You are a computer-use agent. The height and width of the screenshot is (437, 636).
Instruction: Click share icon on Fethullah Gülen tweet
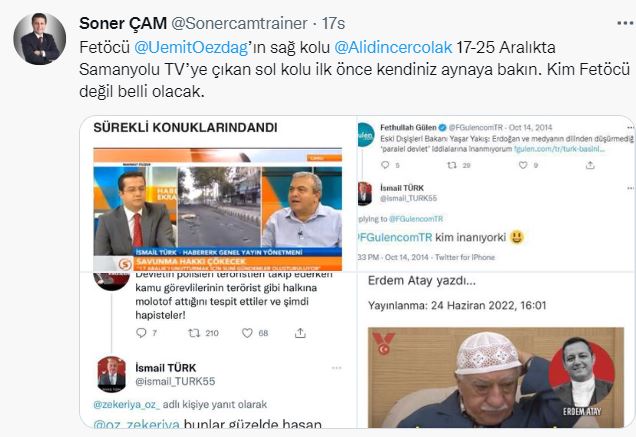[590, 165]
